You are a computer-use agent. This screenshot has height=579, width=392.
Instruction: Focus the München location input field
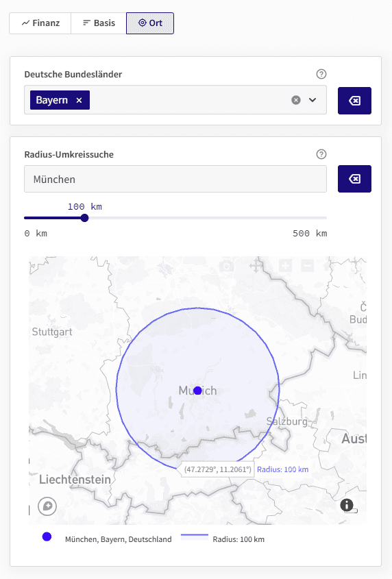pos(175,179)
